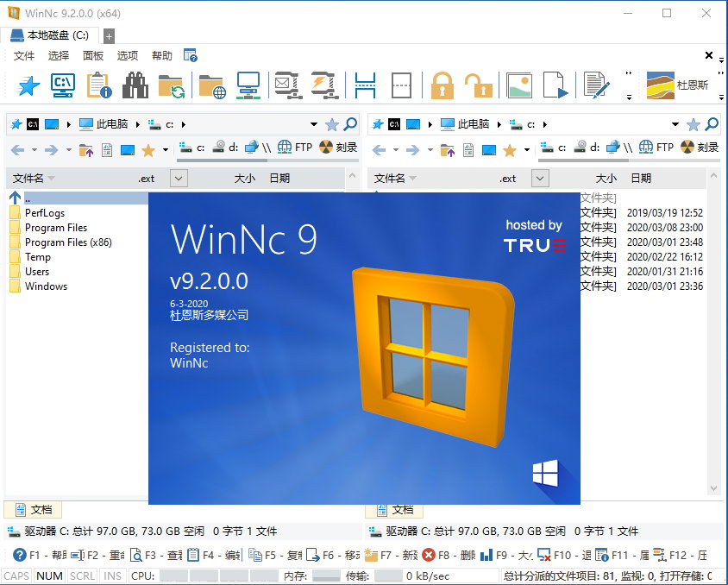Expand right panel forward history dropdown arrow
728x585 pixels.
[430, 149]
